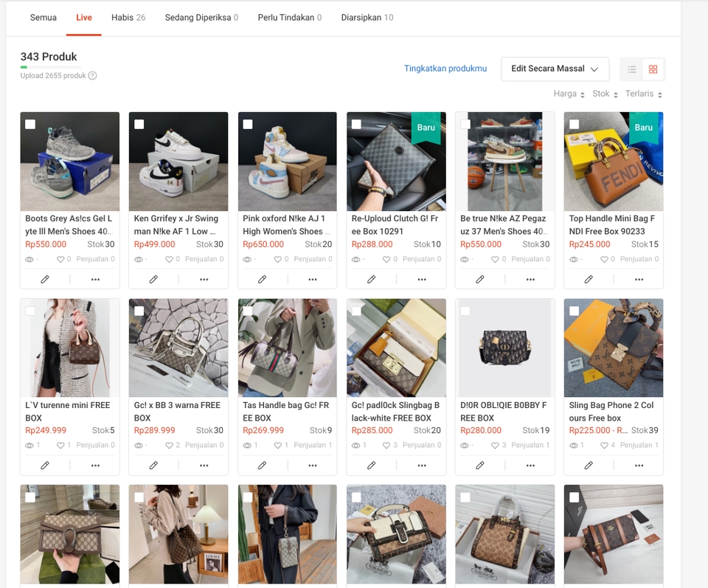Open more options for Be true N!ke Pegazuz
The height and width of the screenshot is (588, 708).
click(x=530, y=280)
